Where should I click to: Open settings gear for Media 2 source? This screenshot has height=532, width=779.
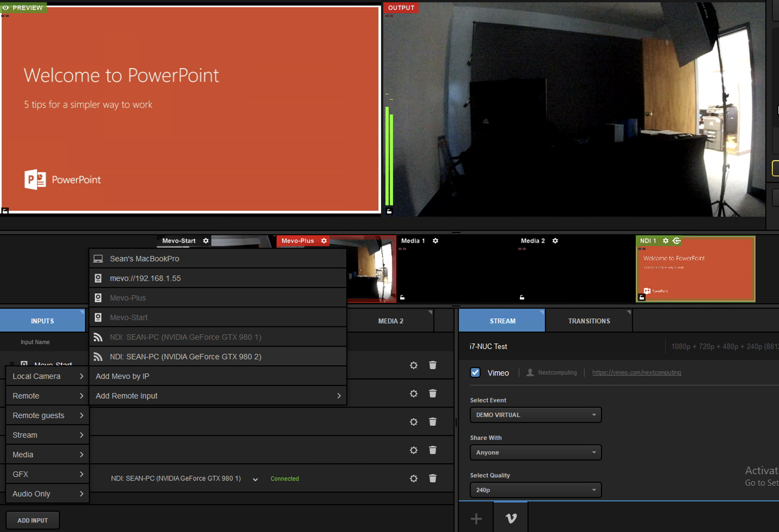pyautogui.click(x=555, y=241)
